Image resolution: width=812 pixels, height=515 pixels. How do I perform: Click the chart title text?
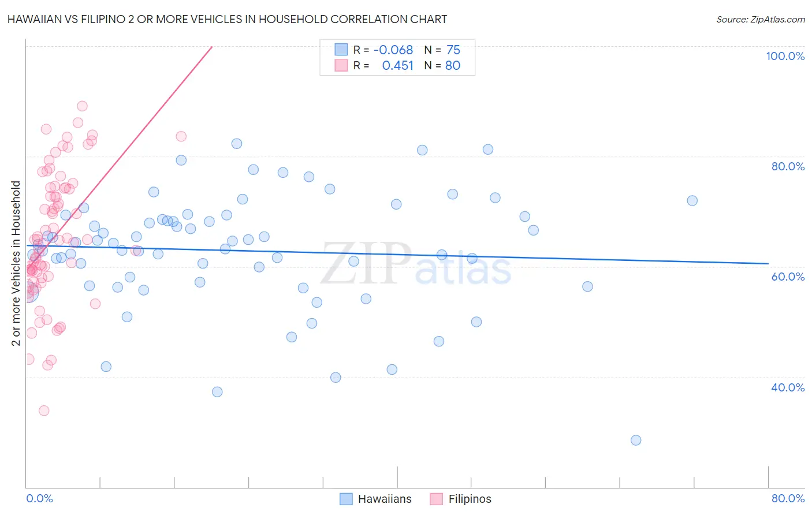(x=227, y=19)
